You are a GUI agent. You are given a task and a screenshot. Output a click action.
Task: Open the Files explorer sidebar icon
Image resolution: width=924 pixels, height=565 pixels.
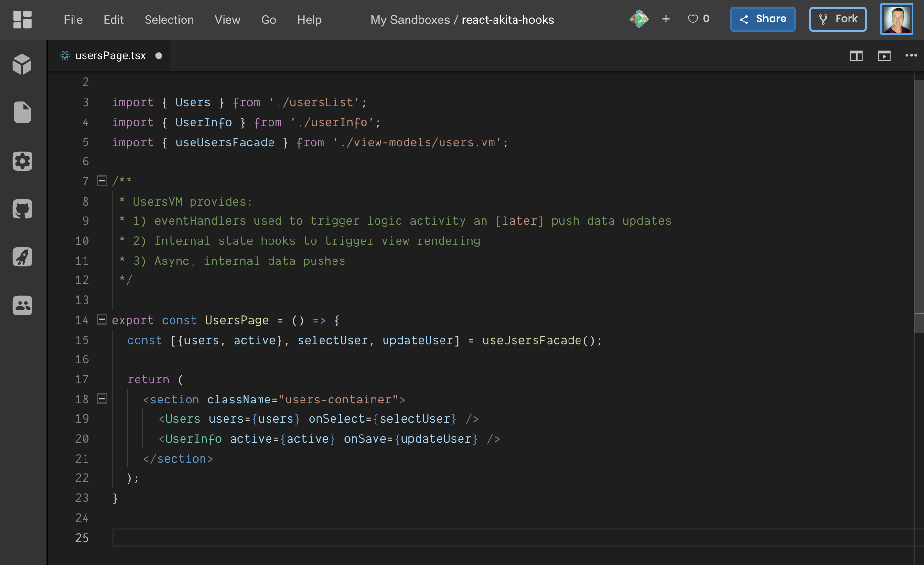point(22,112)
